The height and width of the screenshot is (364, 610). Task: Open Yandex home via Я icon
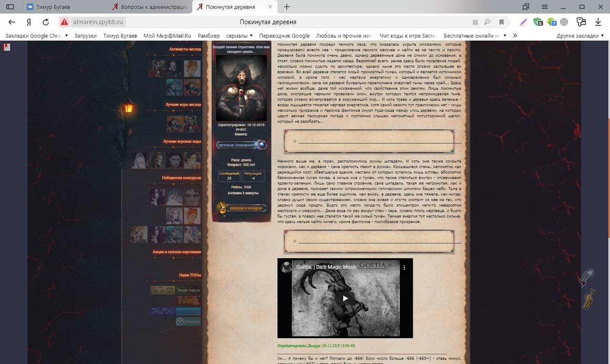click(x=29, y=22)
